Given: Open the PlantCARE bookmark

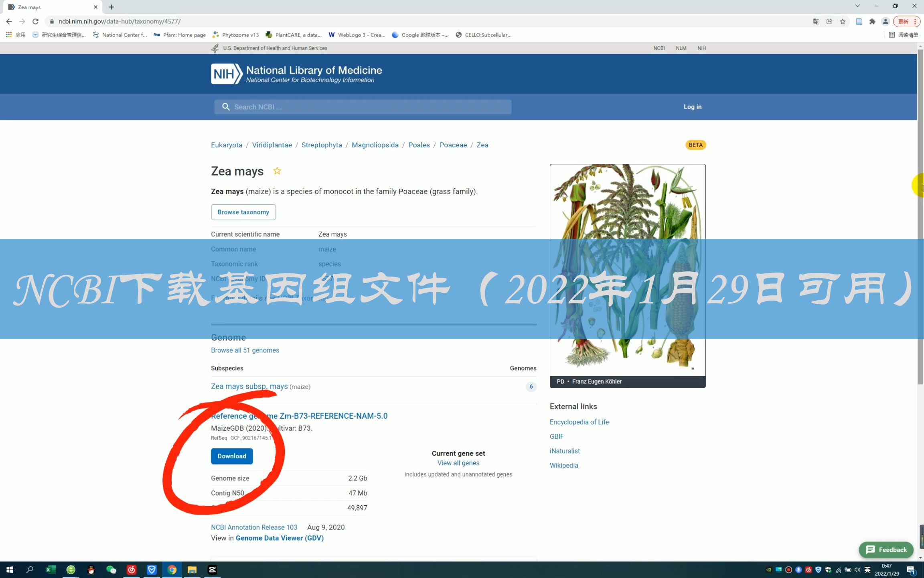Looking at the screenshot, I should (294, 35).
